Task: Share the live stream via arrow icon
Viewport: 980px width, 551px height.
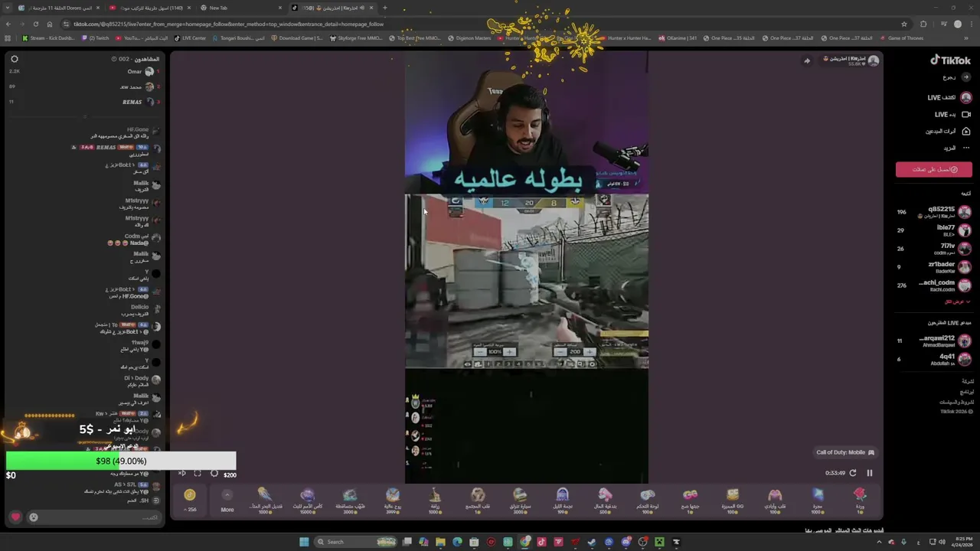Action: (x=806, y=60)
